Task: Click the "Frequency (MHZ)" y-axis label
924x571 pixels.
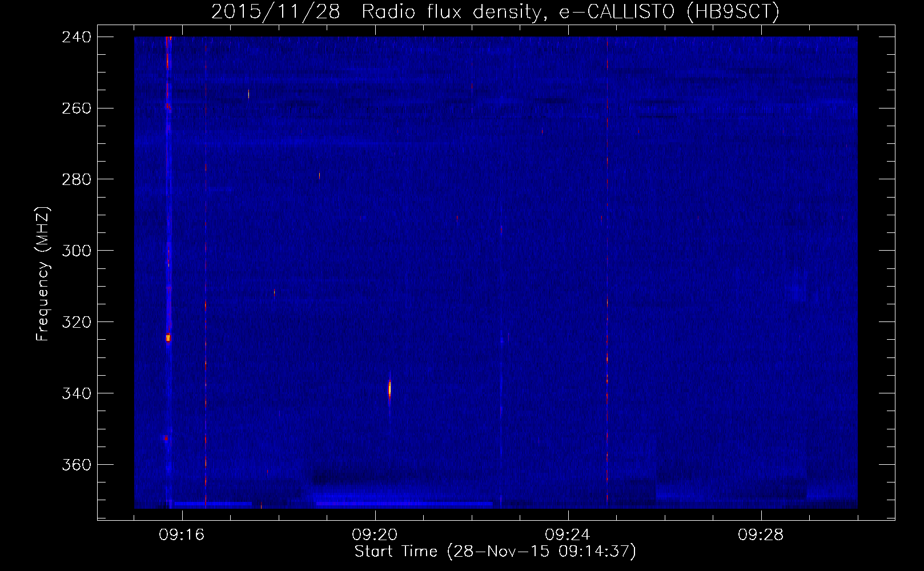Action: coord(43,274)
